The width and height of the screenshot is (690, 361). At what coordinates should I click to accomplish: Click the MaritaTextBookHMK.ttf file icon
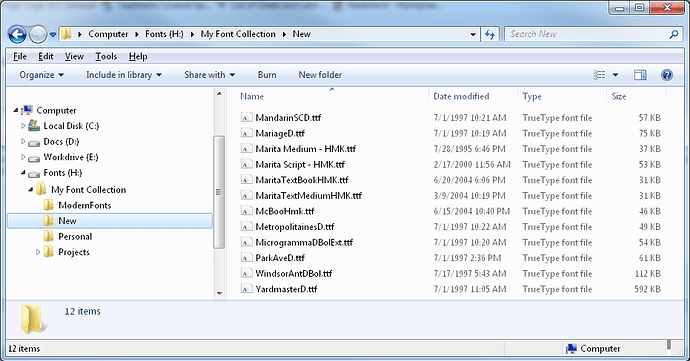246,180
